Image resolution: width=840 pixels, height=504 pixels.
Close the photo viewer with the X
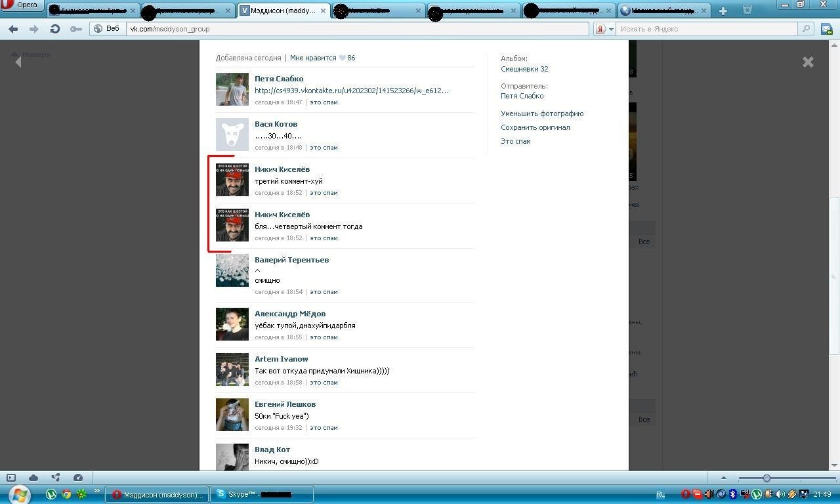[808, 62]
